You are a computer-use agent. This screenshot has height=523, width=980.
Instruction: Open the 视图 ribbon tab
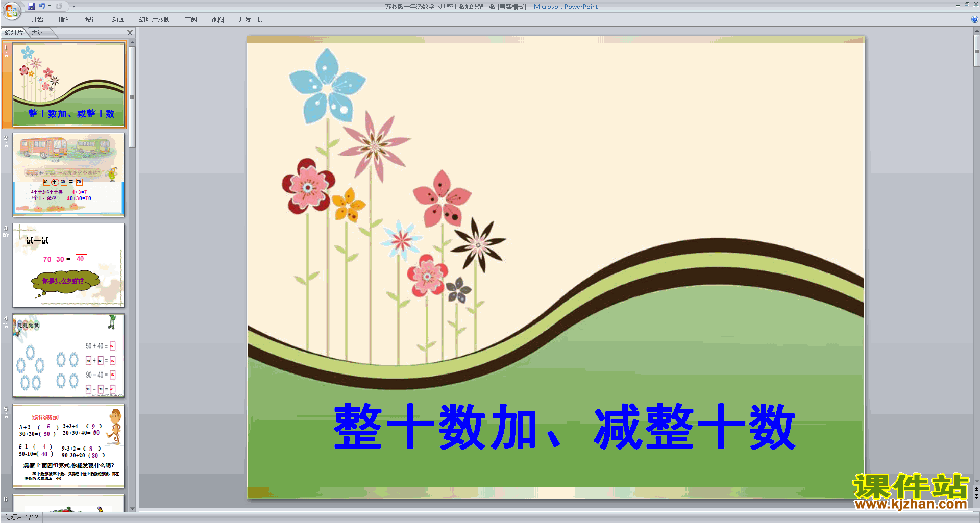(217, 20)
